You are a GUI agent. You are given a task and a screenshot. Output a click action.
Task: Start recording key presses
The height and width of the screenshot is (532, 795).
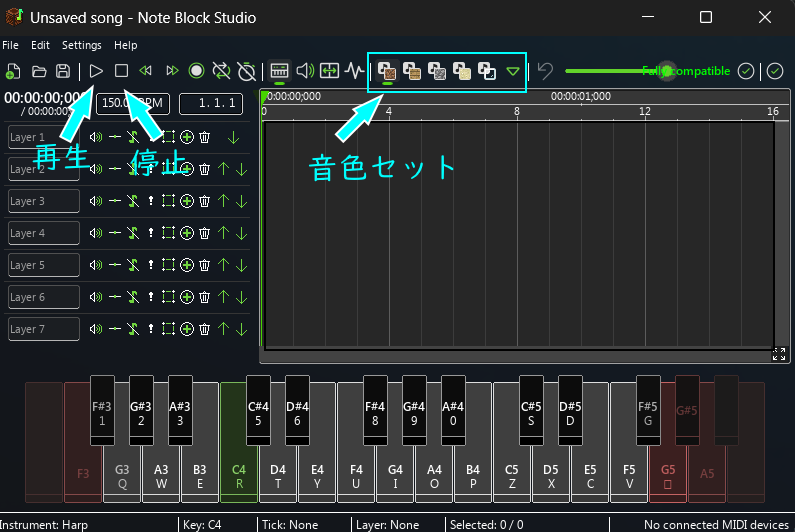click(x=196, y=70)
